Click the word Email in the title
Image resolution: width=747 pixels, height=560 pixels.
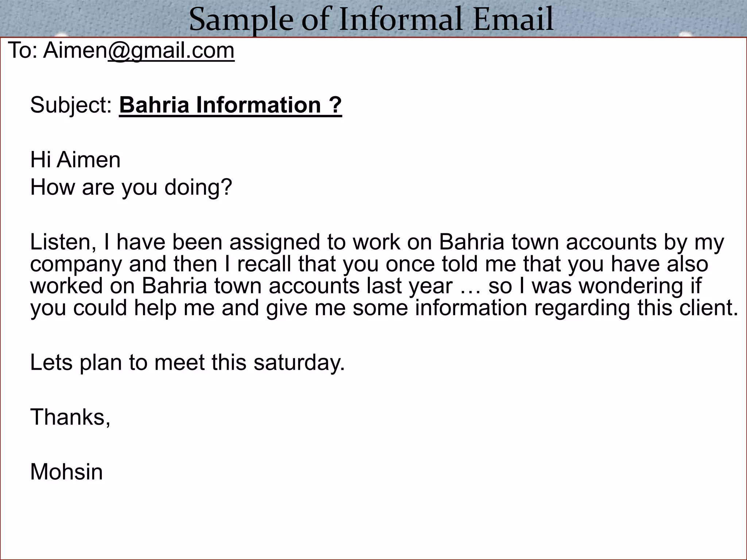click(513, 19)
